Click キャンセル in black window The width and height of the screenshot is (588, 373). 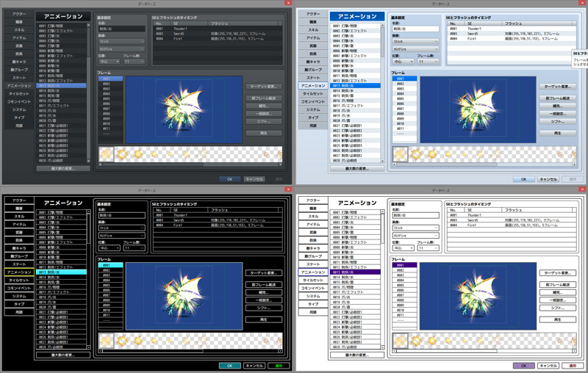[x=254, y=366]
